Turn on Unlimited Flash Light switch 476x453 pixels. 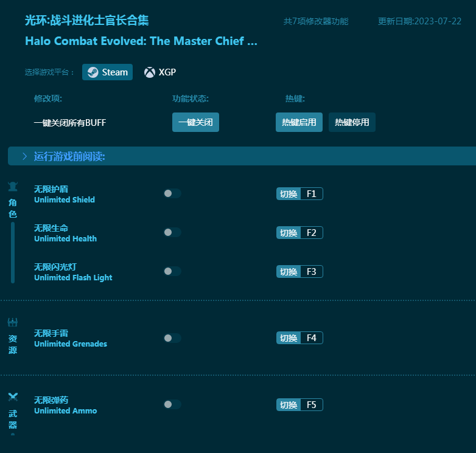(x=172, y=271)
